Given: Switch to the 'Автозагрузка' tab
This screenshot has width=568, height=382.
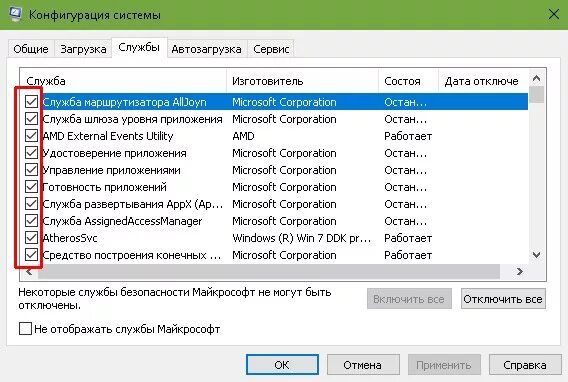Looking at the screenshot, I should (x=206, y=49).
